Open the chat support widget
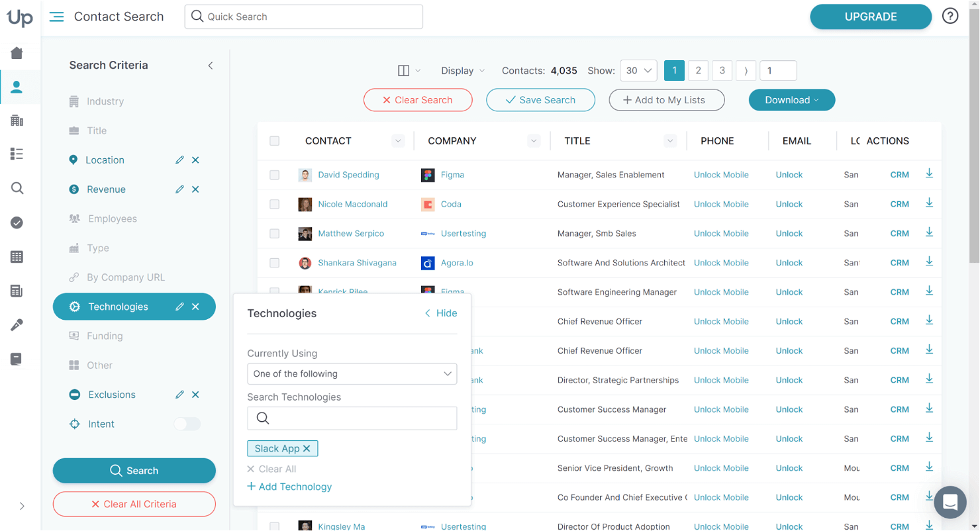Image resolution: width=980 pixels, height=531 pixels. (950, 503)
